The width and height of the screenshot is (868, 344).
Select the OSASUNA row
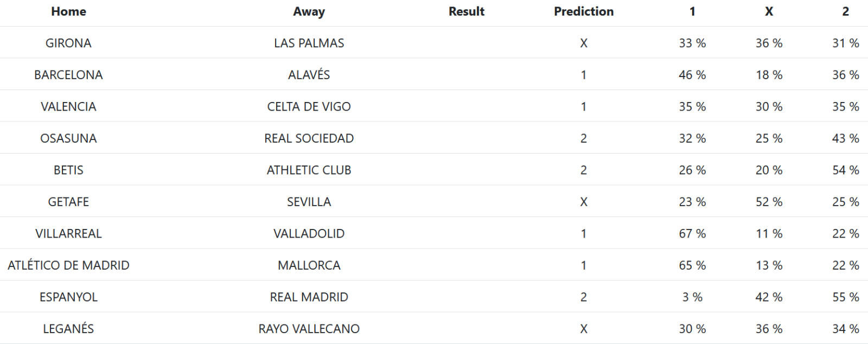[x=68, y=138]
